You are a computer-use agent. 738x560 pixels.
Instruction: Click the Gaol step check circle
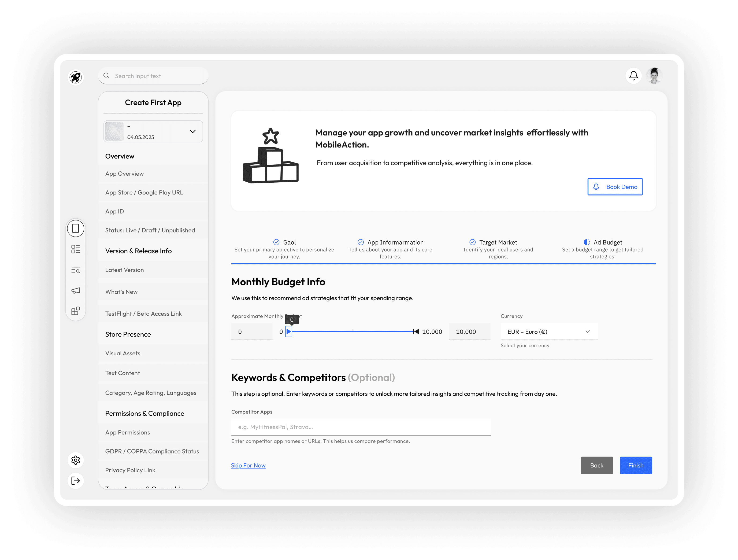[x=276, y=242]
